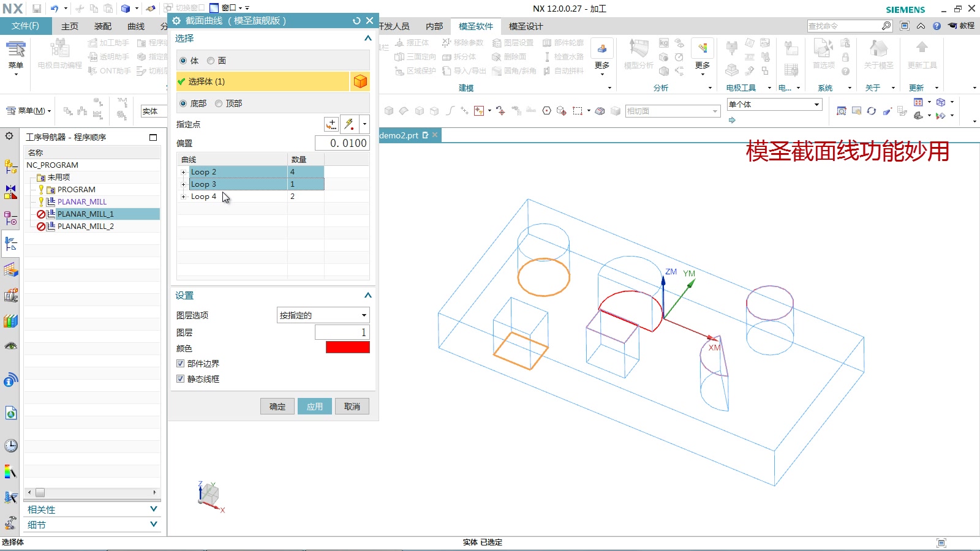
Task: Open the History clock icon in sidebar
Action: click(x=11, y=446)
